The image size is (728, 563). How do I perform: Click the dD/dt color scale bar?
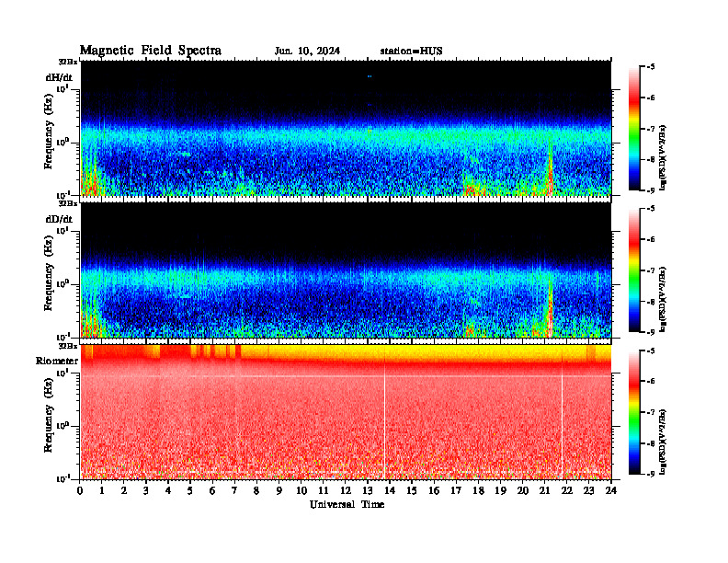(x=633, y=270)
